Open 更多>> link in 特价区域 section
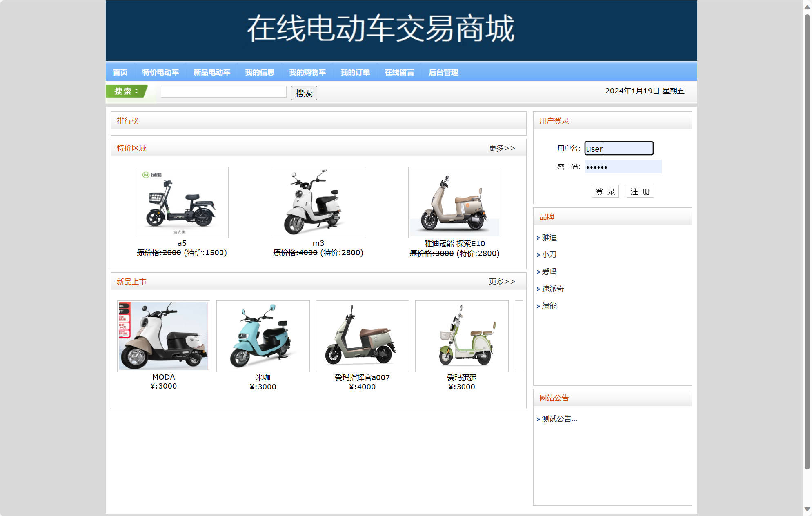The width and height of the screenshot is (812, 516). 501,148
